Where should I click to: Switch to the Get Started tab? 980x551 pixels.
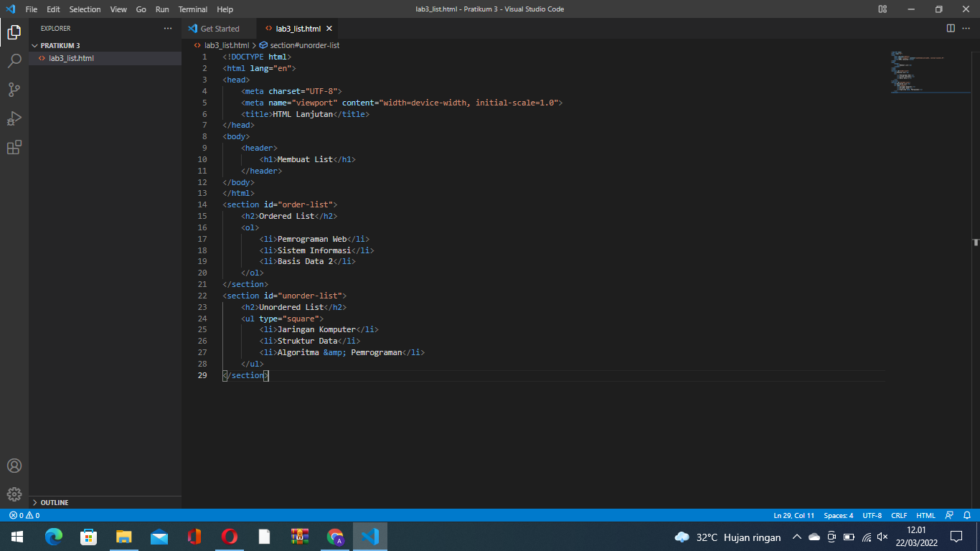click(219, 29)
